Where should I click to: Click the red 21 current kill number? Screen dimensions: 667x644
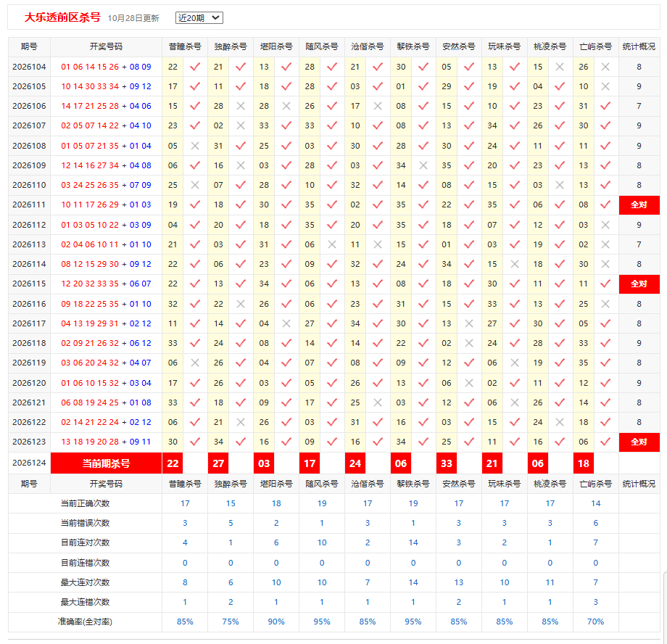click(492, 463)
